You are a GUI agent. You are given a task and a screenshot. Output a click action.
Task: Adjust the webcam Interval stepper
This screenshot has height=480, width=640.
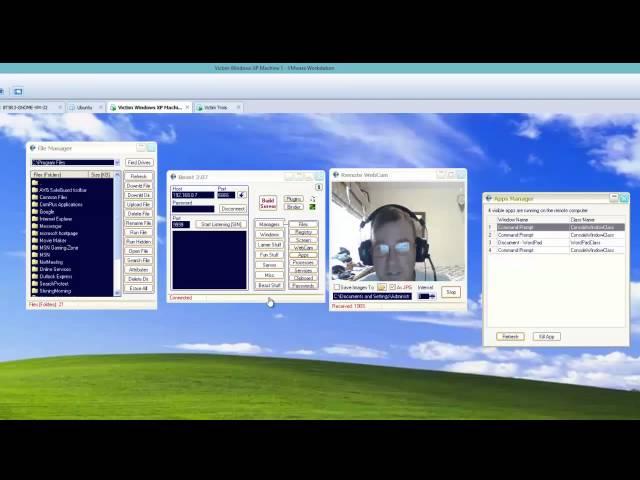(427, 296)
